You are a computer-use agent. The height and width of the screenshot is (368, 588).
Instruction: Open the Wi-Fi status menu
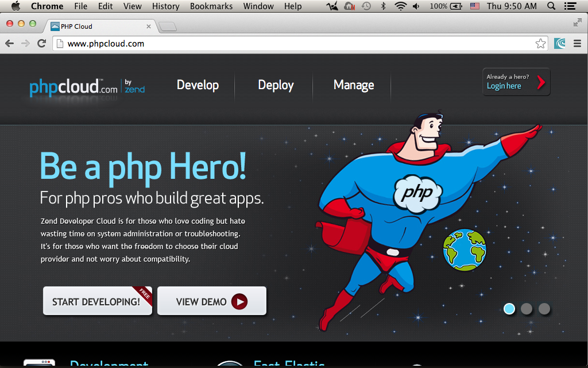400,6
